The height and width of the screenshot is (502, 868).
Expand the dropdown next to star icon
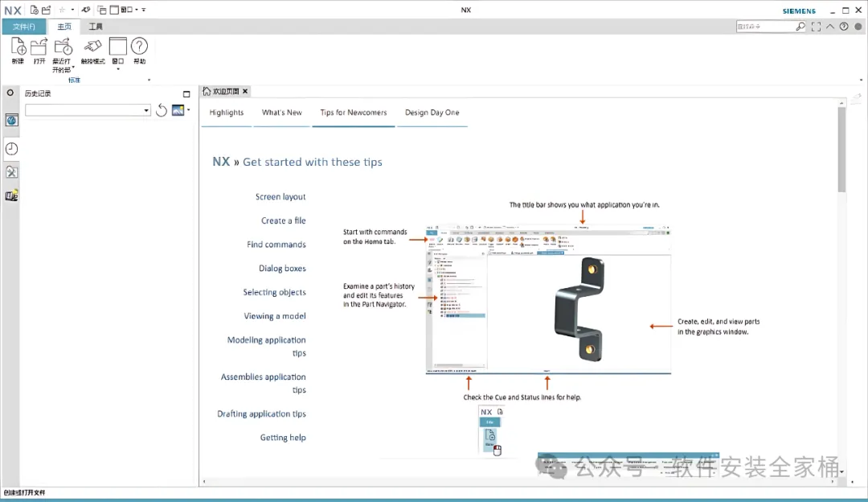[72, 10]
